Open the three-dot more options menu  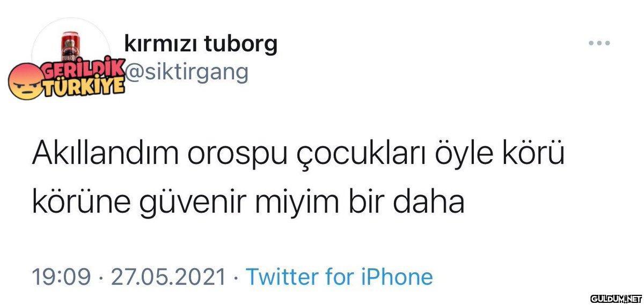point(599,43)
